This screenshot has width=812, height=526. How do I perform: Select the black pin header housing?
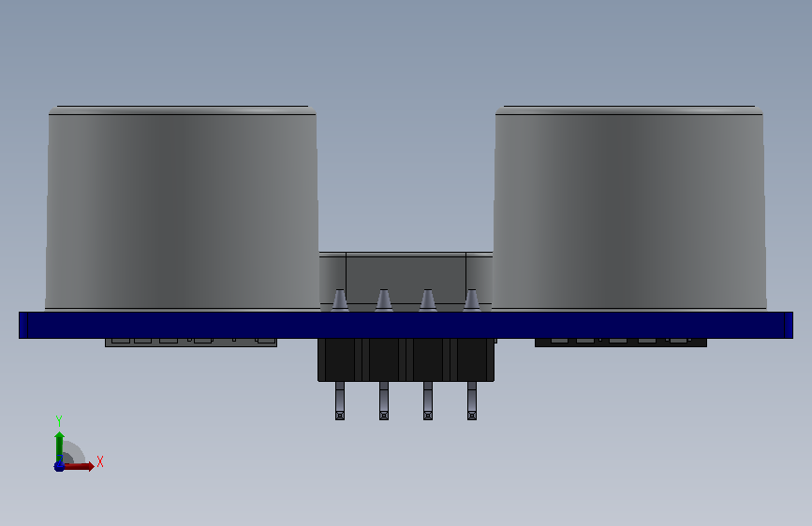(406, 359)
